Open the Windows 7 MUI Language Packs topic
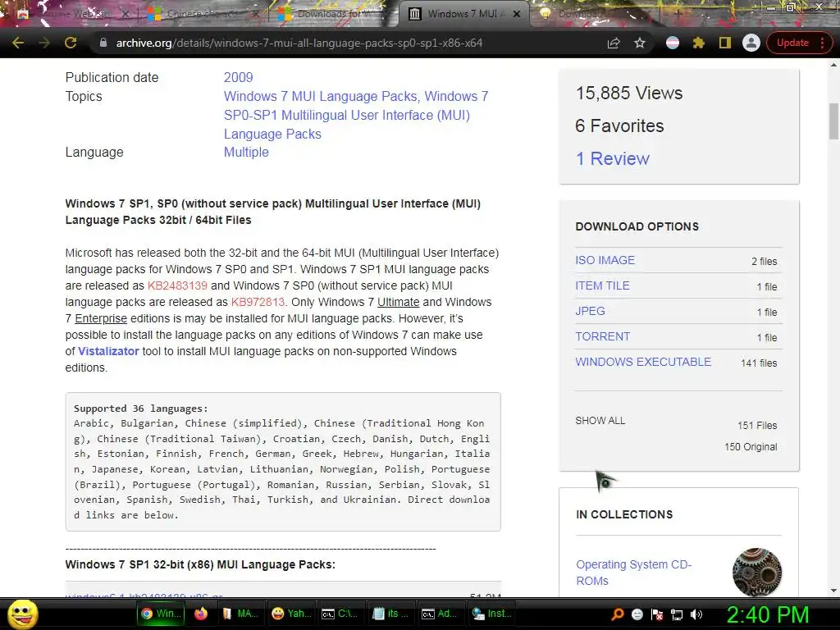The width and height of the screenshot is (840, 630). (321, 96)
